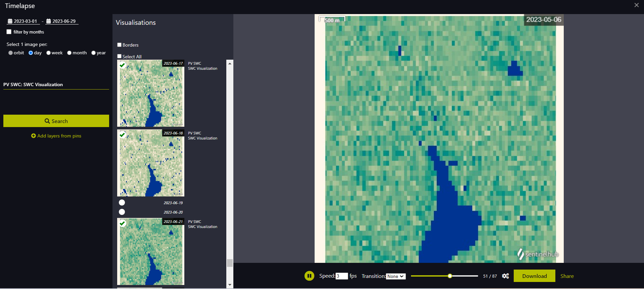Select one image per week
Image resolution: width=644 pixels, height=289 pixels.
(48, 53)
